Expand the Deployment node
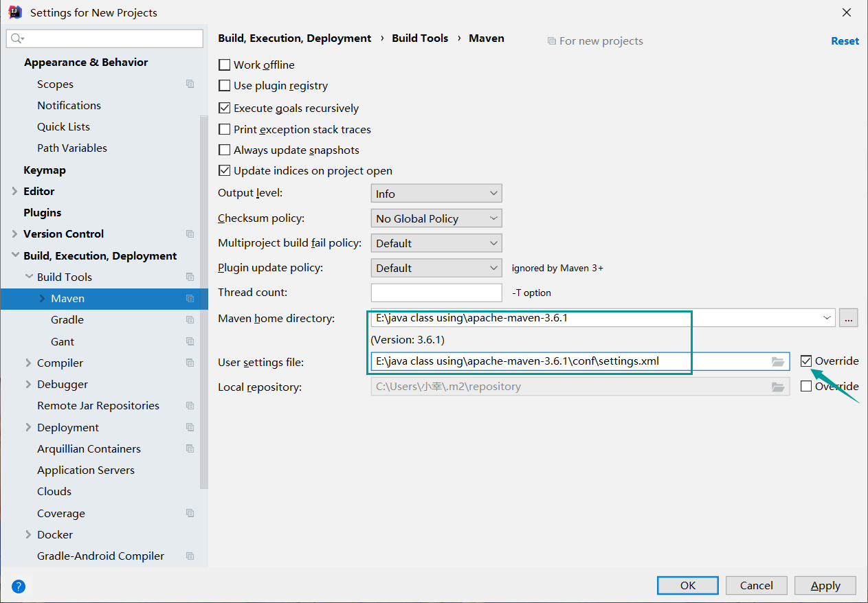The image size is (868, 603). coord(28,427)
